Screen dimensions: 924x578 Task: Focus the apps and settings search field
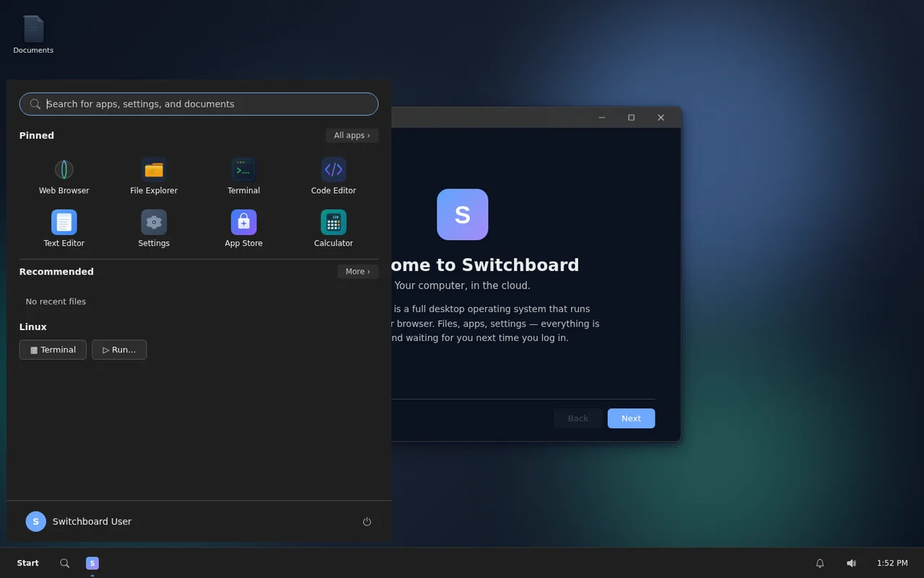pyautogui.click(x=199, y=104)
